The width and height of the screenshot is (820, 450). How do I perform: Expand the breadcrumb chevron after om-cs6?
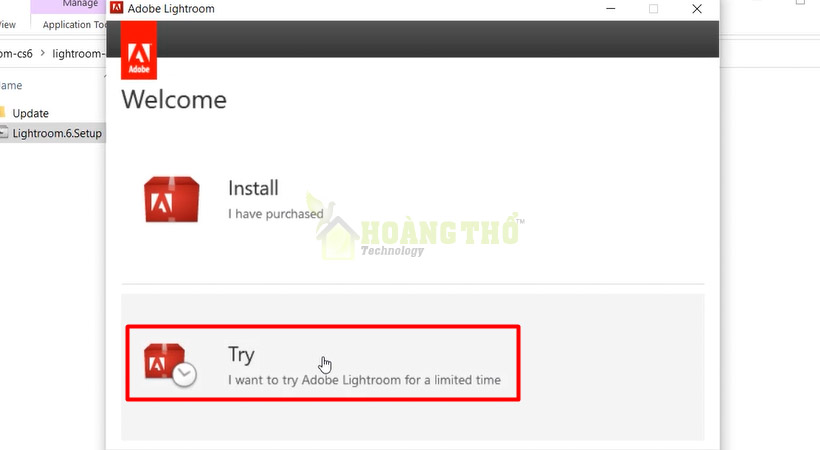[42, 53]
